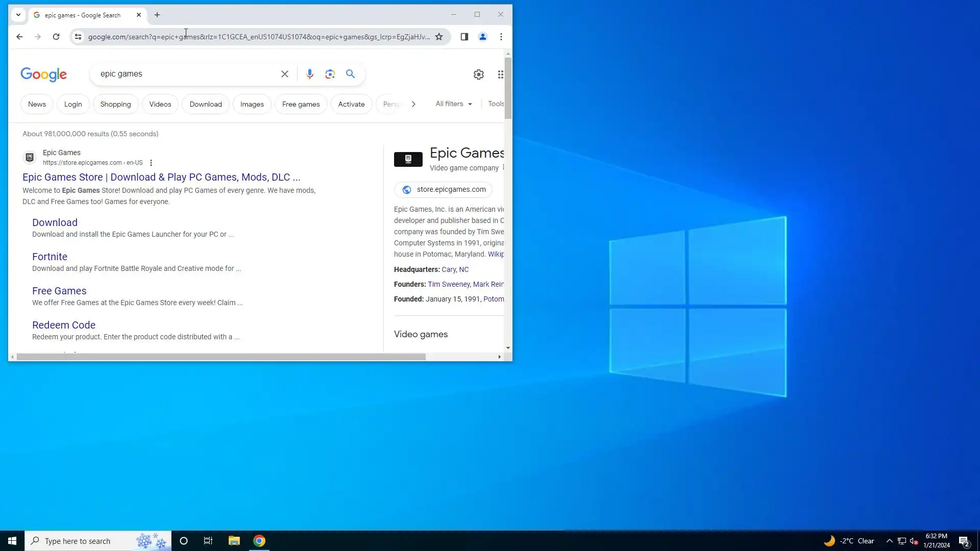
Task: Open Epic Games Store result title
Action: (161, 177)
